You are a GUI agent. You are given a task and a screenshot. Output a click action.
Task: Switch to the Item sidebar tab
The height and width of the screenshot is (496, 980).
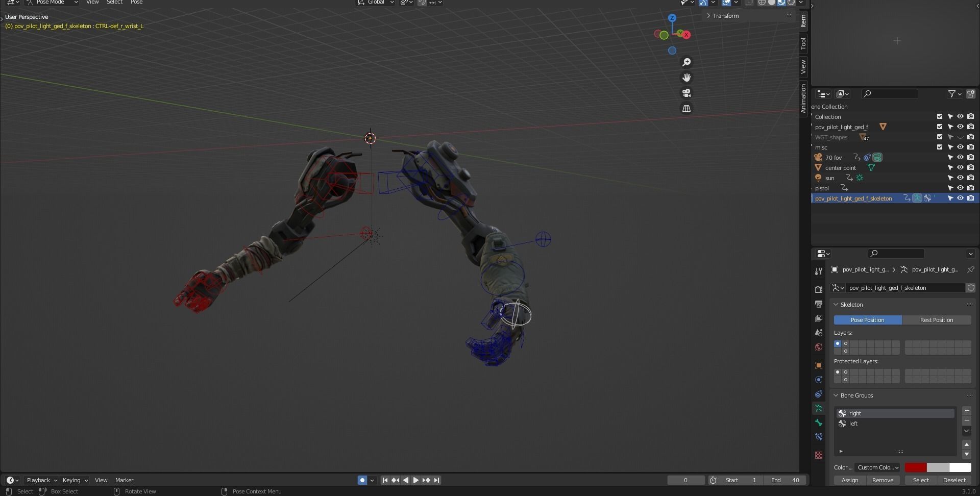803,20
